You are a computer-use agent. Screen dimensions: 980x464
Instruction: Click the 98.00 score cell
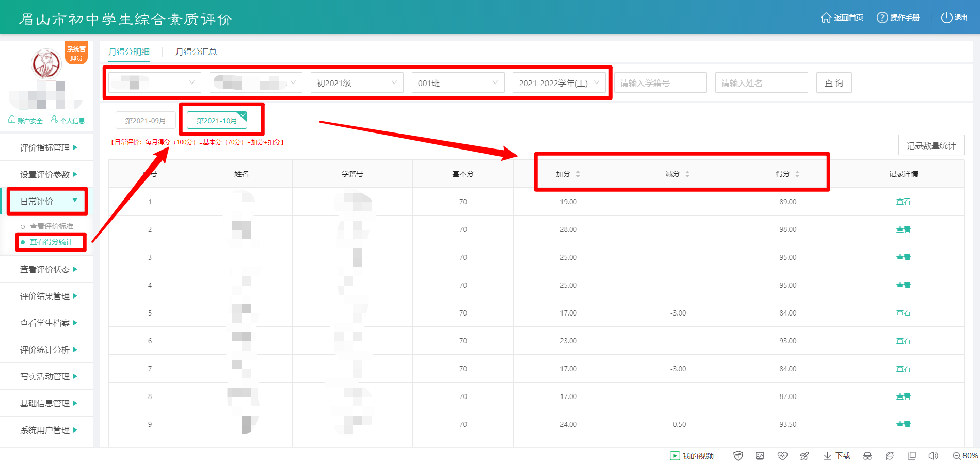tap(788, 229)
